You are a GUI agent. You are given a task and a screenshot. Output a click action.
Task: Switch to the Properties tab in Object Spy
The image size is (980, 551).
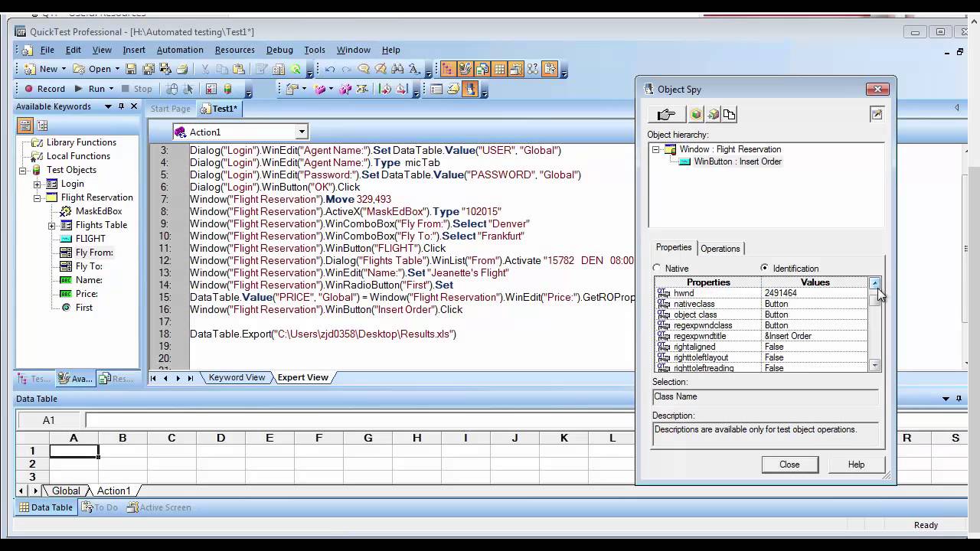tap(674, 247)
